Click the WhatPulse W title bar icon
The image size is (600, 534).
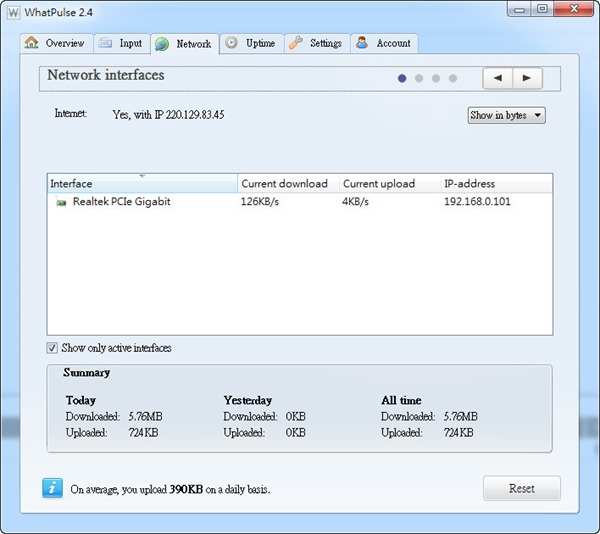coord(13,13)
